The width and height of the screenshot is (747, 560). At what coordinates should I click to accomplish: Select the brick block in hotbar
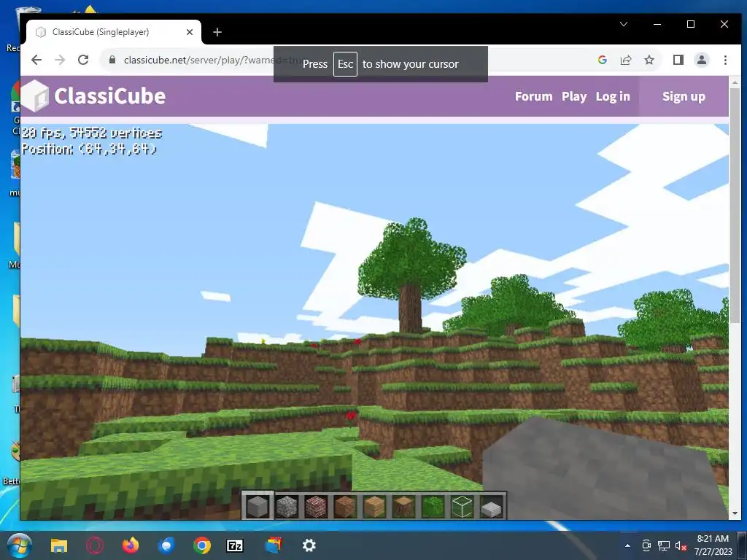click(x=316, y=506)
